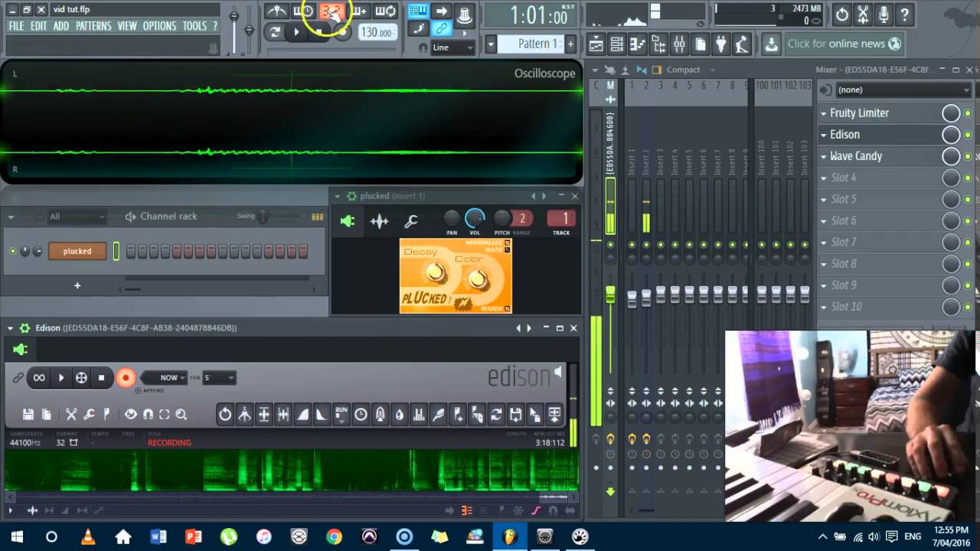
Task: Expand Fruity Limiter slot arrow menu
Action: [x=824, y=113]
